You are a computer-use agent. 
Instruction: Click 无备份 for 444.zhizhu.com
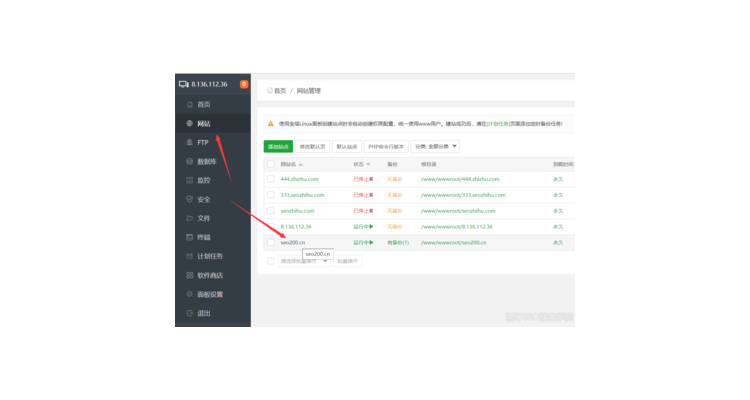[x=395, y=179]
